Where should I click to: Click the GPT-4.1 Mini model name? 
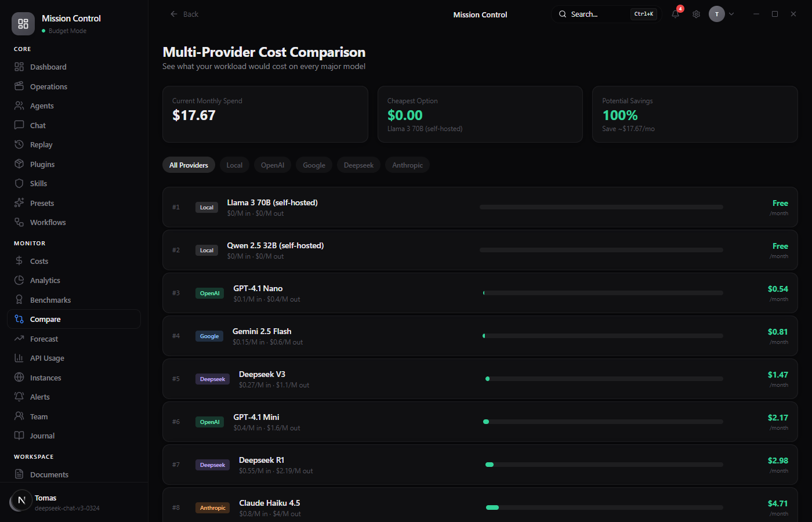[x=256, y=417]
